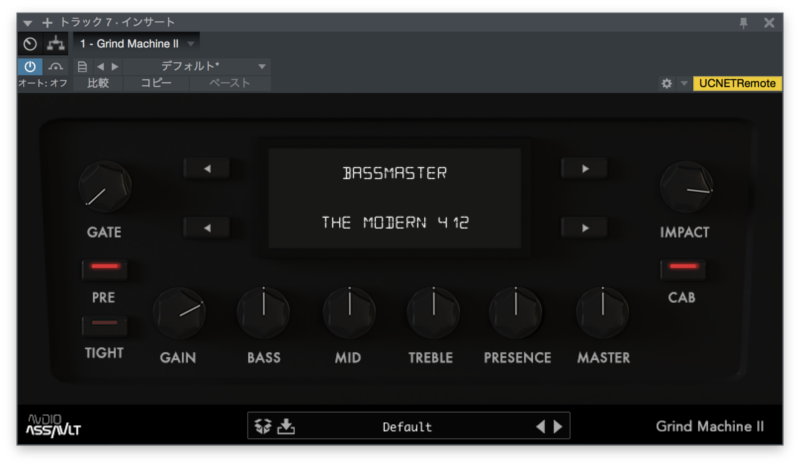Go to the next host preset

point(115,66)
